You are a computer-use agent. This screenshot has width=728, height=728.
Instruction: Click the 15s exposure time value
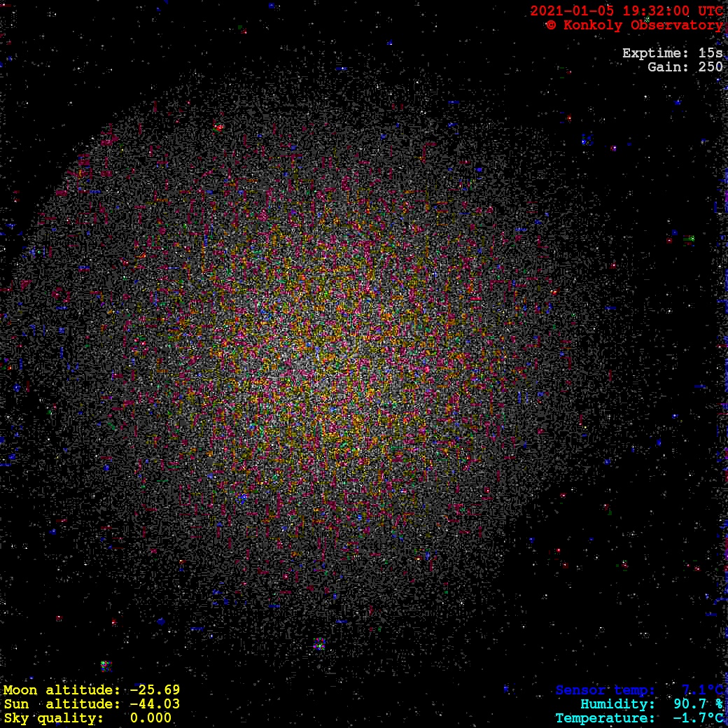pos(710,53)
